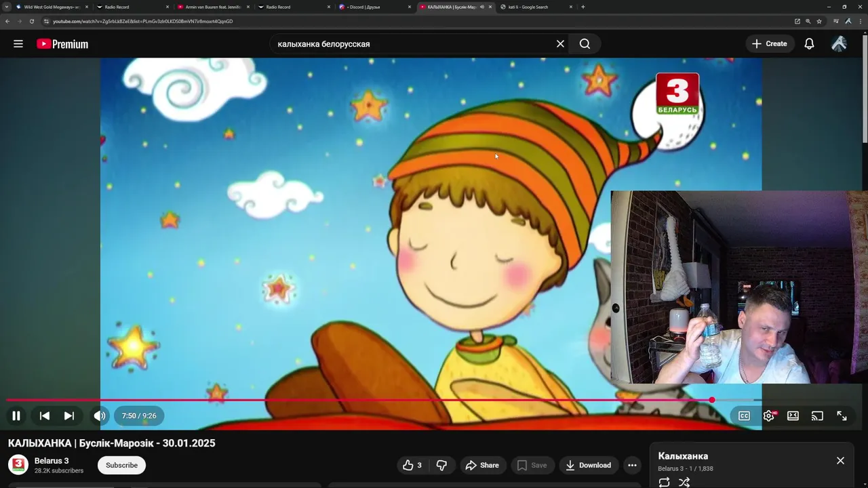Open install app icon in address bar
This screenshot has height=488, width=868.
click(x=797, y=21)
